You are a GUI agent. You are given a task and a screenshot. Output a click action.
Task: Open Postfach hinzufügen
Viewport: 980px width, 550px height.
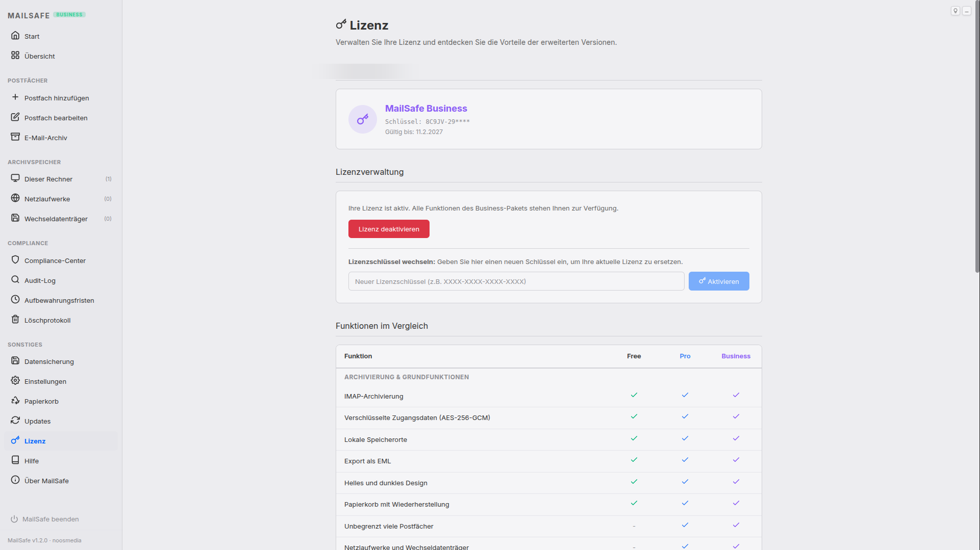click(57, 98)
